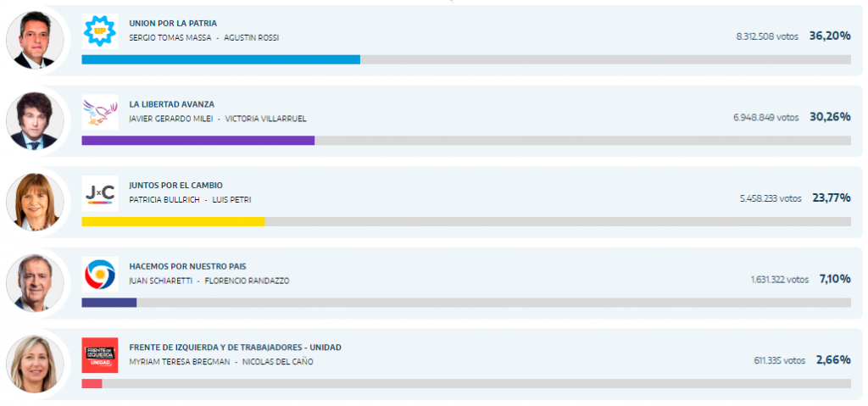Click the 2,66% result percentage

point(832,360)
